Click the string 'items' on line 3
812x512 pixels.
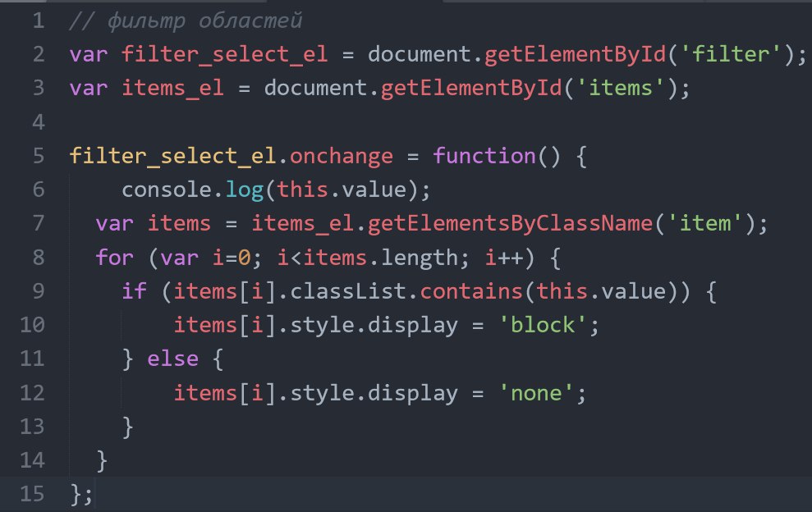[x=620, y=88]
